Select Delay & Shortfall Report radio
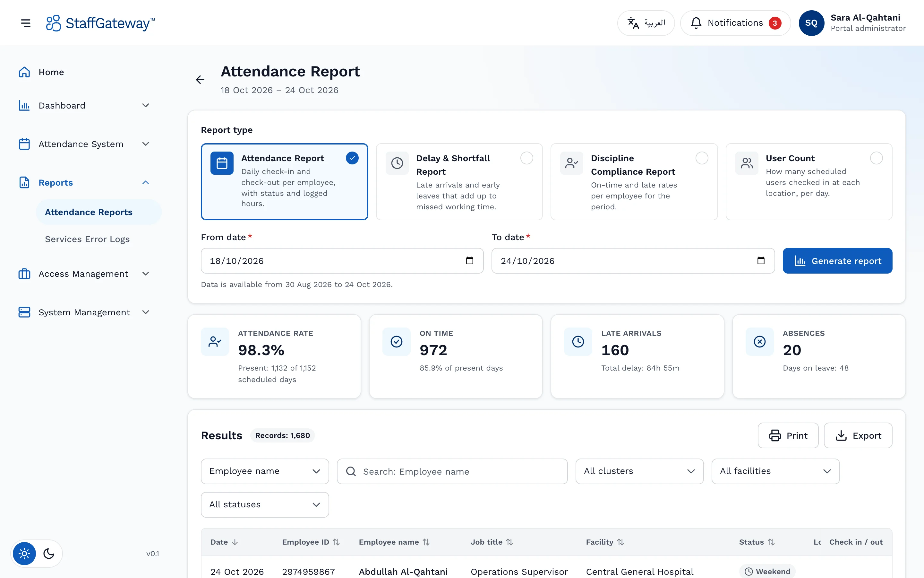 point(526,158)
